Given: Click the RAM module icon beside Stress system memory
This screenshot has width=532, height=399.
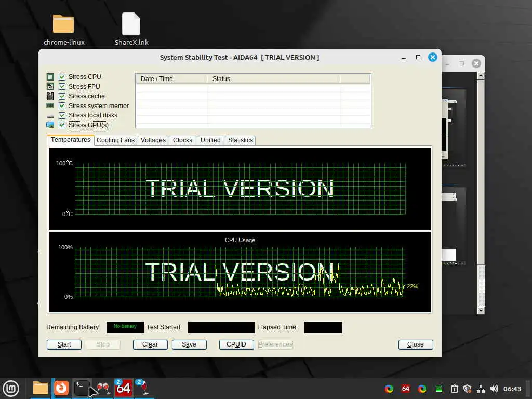Looking at the screenshot, I should [50, 106].
